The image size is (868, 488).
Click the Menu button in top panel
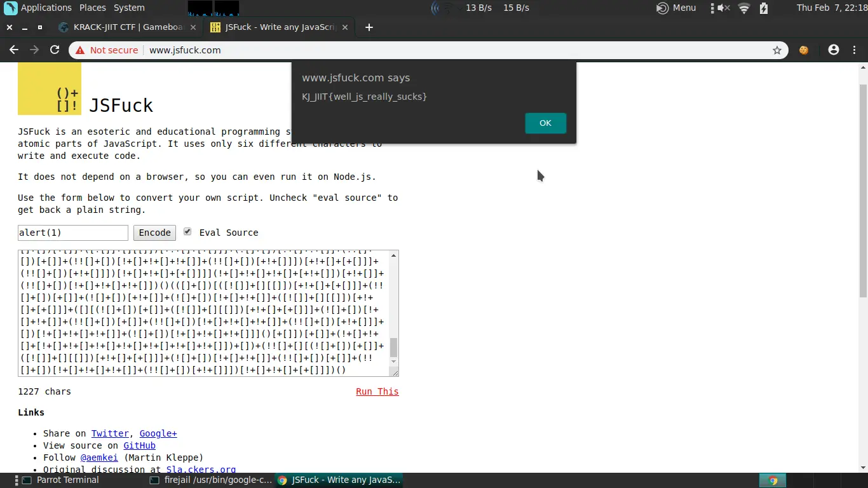676,8
